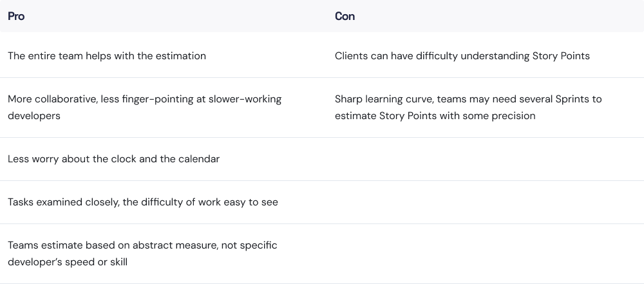Click empty Con cell beside "Tasks examined closely"
Image resolution: width=644 pixels, height=284 pixels.
483,202
